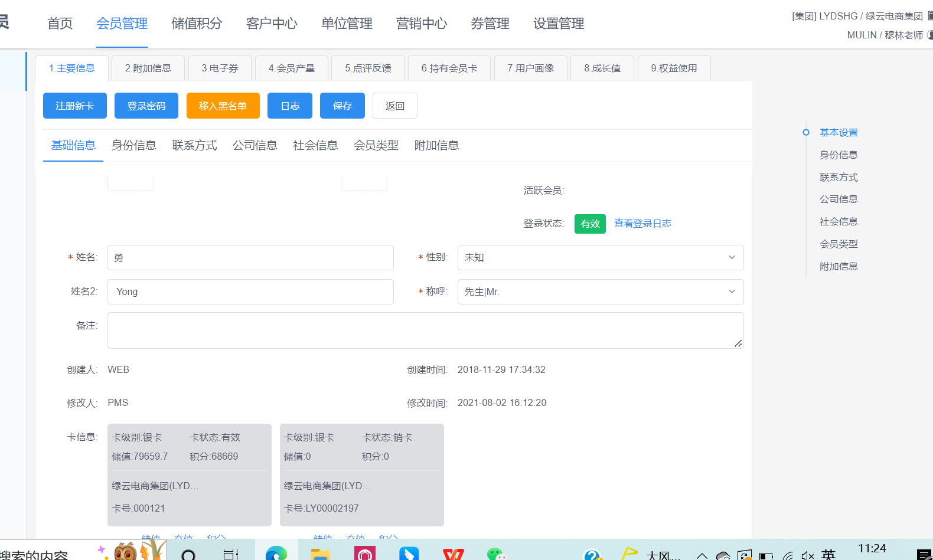Launch WeChat from the taskbar

(x=497, y=554)
